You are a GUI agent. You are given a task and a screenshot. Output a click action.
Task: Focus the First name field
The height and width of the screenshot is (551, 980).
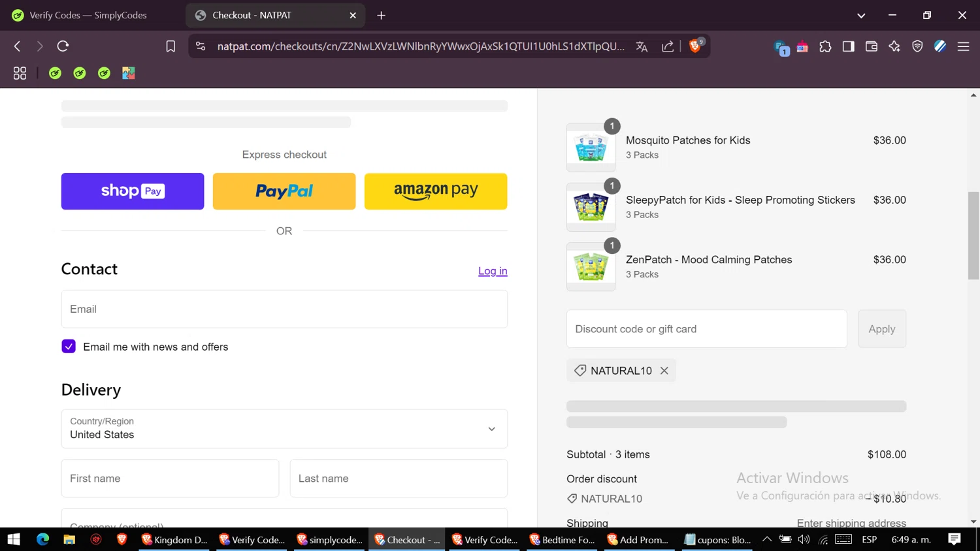click(x=170, y=479)
